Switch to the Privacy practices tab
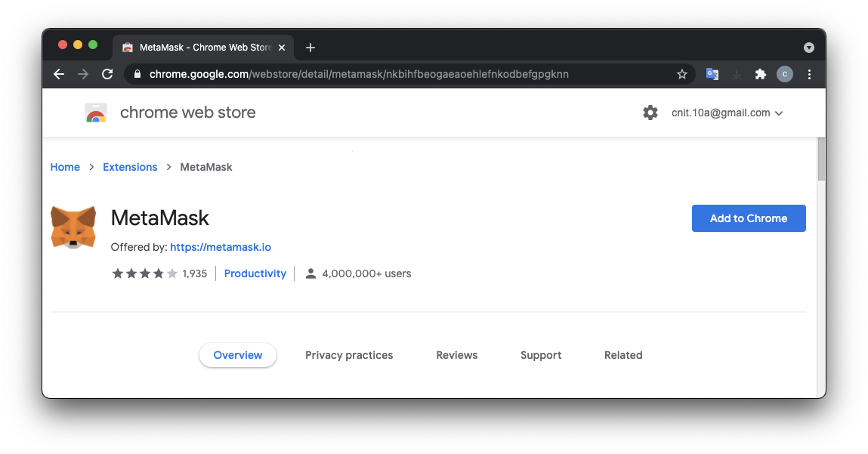 click(349, 355)
